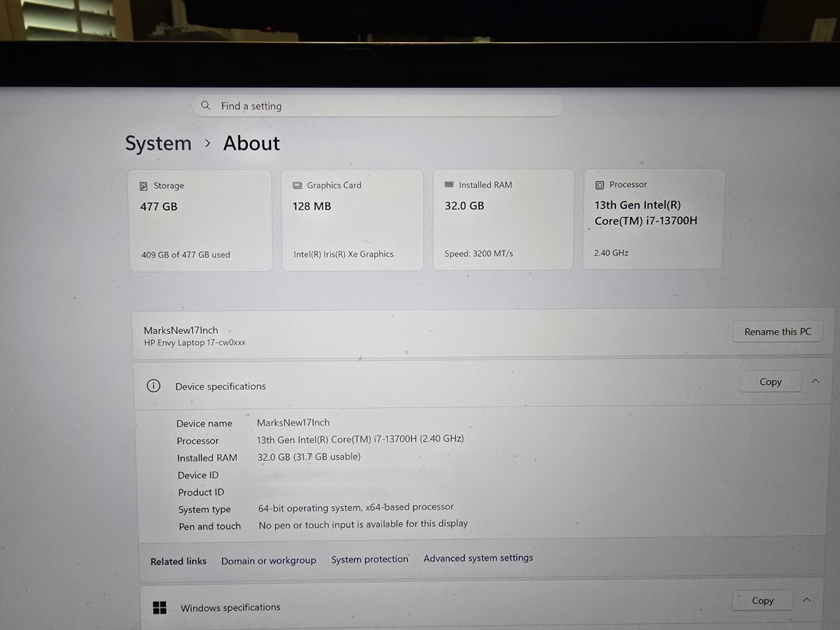840x630 pixels.
Task: Open the Domain or workgroup link
Action: [x=268, y=561]
